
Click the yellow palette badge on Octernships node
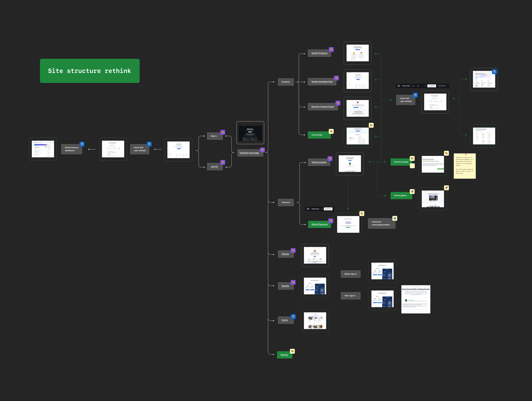[331, 131]
